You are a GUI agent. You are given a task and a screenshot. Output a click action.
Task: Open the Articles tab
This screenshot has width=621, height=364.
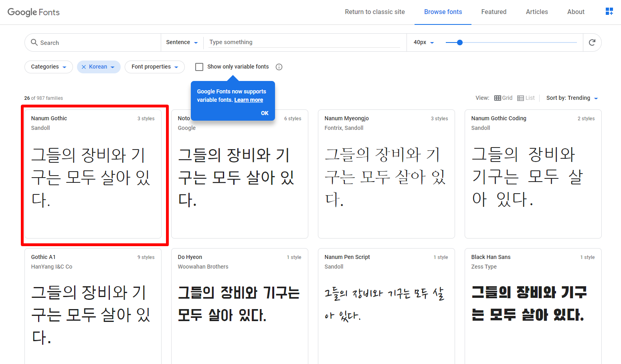click(537, 12)
